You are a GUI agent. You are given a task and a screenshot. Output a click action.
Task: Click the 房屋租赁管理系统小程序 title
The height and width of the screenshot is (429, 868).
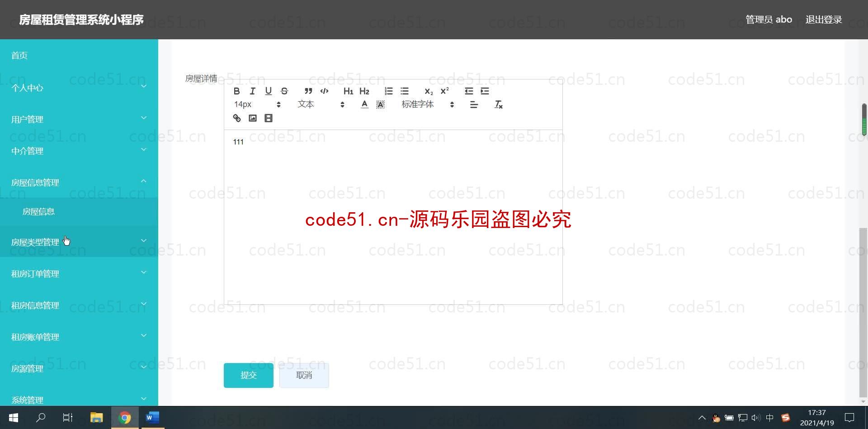[81, 19]
